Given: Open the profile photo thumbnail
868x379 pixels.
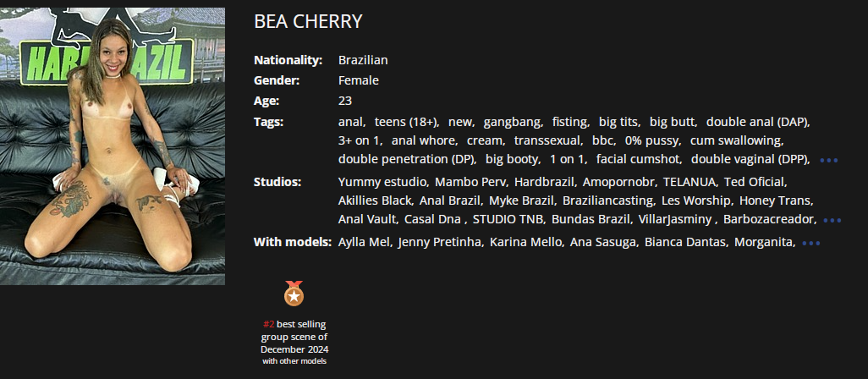Looking at the screenshot, I should coord(113,146).
